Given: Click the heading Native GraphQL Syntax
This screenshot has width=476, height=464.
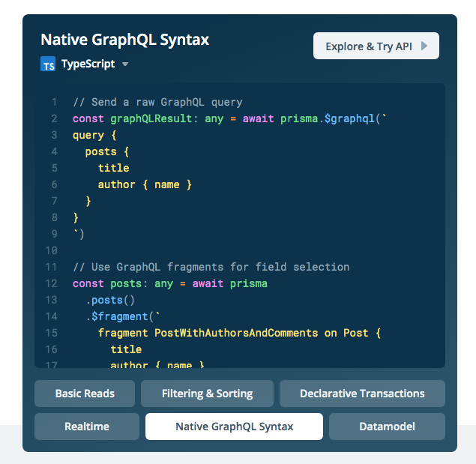Looking at the screenshot, I should click(x=124, y=40).
